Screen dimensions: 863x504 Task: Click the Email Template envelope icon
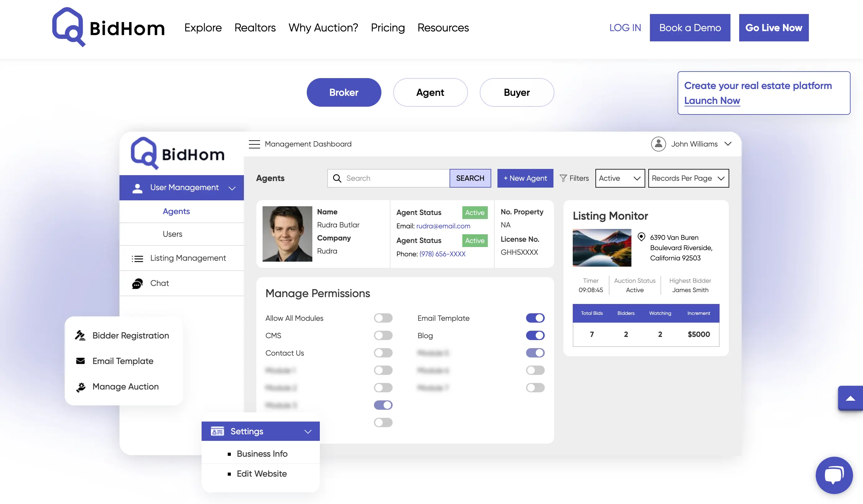point(80,361)
